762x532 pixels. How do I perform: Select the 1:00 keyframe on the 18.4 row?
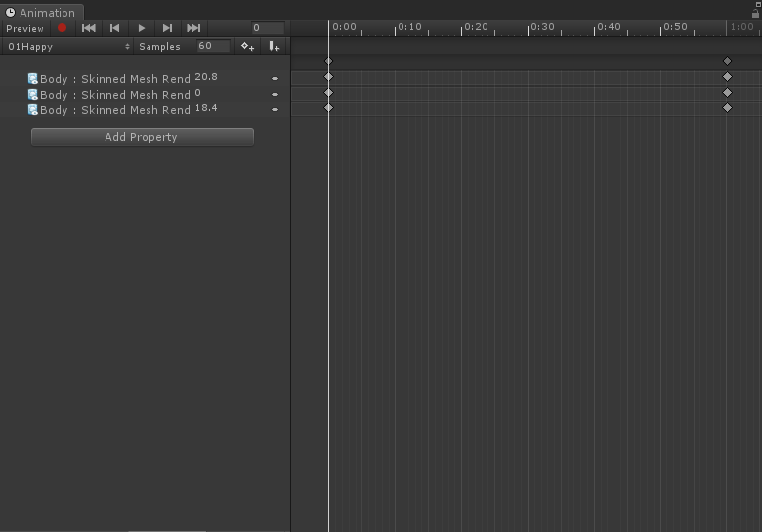point(727,107)
